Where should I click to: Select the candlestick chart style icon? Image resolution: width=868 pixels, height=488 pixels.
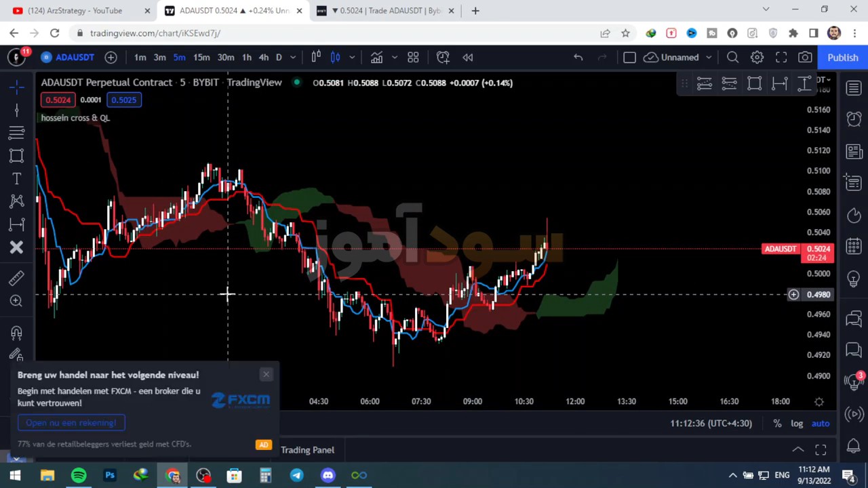(x=335, y=58)
